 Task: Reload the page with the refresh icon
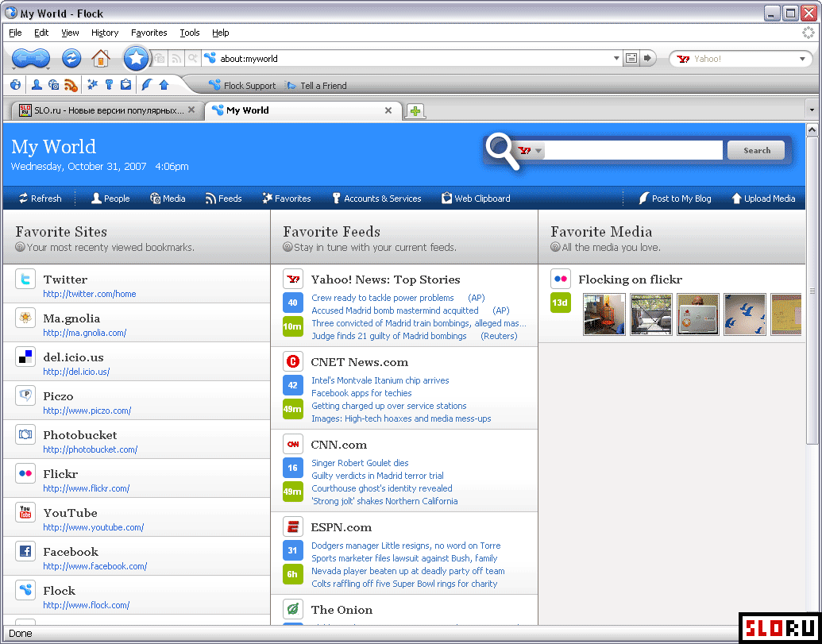point(71,58)
